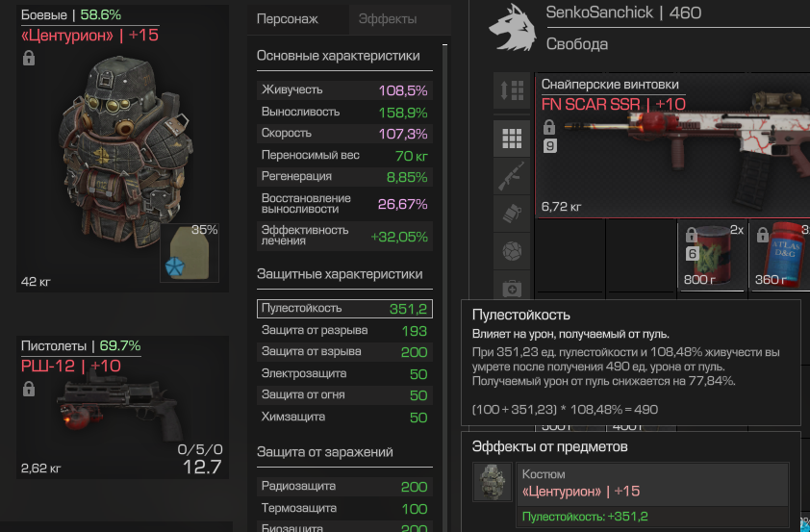Screen dimensions: 810x532
Task: Filter inventory by weapons rifle icon
Action: pos(512,176)
